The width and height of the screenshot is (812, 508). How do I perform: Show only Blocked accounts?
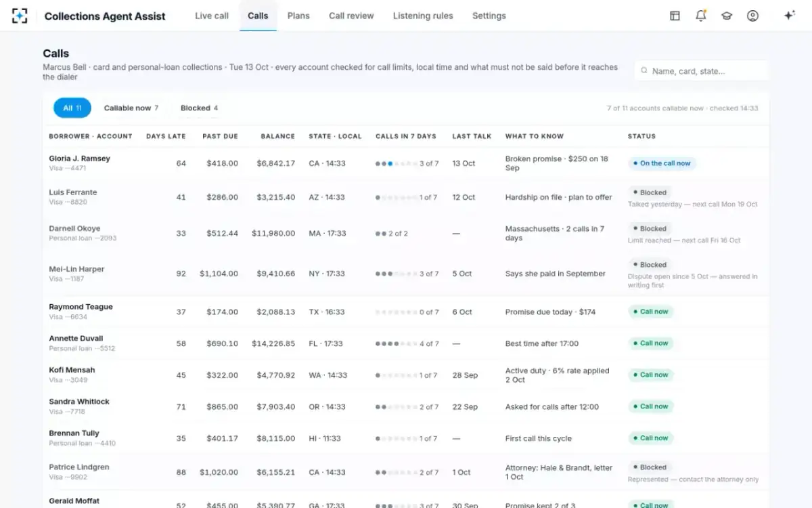click(x=199, y=108)
